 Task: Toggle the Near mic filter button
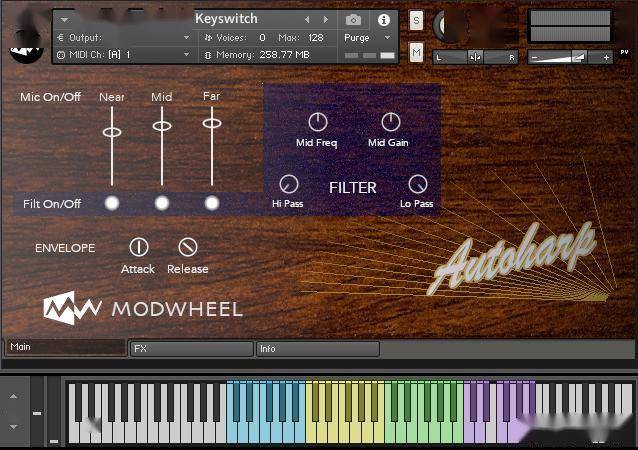click(x=112, y=203)
